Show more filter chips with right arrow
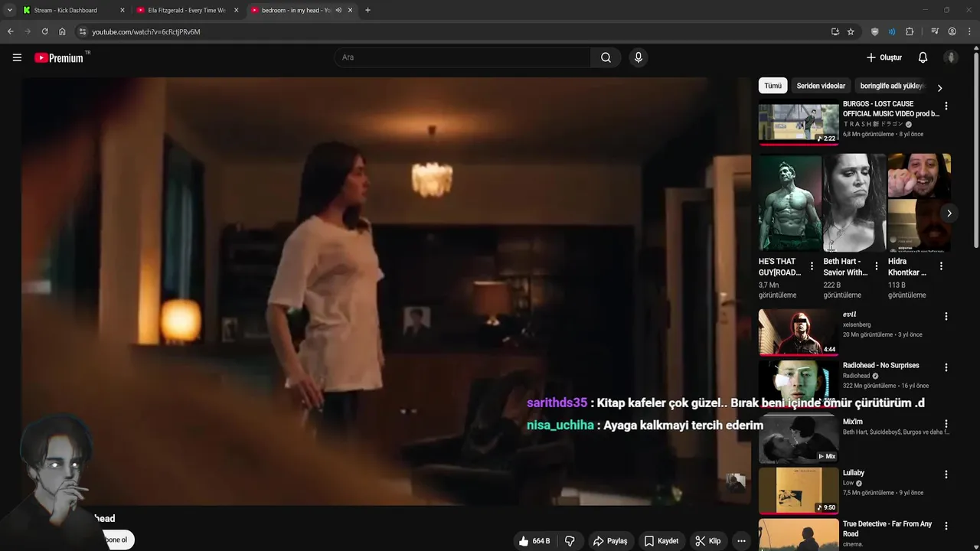This screenshot has width=980, height=551. click(939, 88)
